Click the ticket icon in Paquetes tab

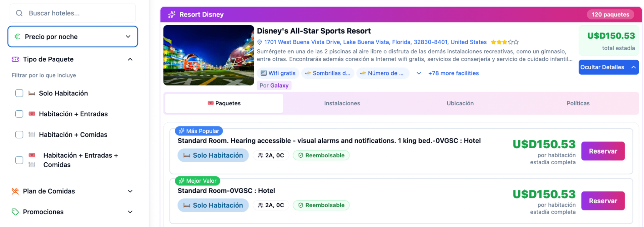[211, 103]
